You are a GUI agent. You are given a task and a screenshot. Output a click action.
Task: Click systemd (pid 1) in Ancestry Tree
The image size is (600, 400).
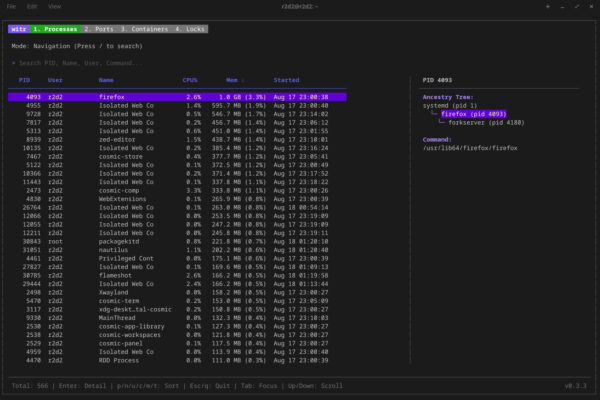coord(450,106)
